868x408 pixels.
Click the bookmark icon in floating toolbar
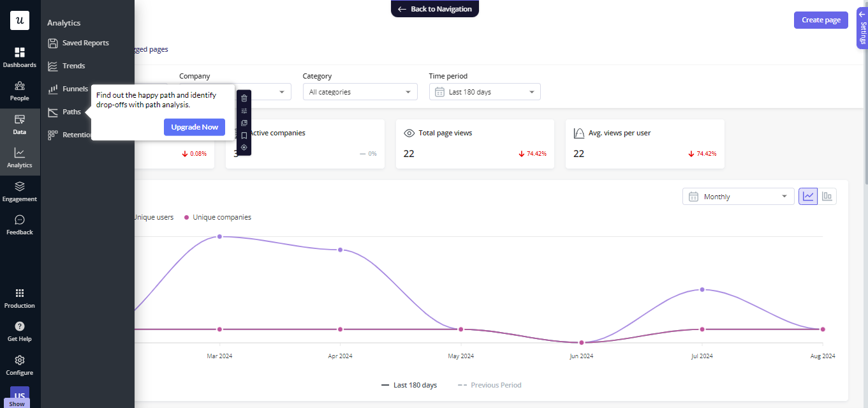244,135
